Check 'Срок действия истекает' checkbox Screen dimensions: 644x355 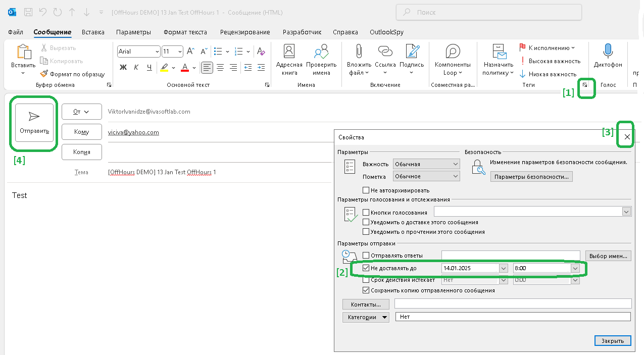point(366,280)
